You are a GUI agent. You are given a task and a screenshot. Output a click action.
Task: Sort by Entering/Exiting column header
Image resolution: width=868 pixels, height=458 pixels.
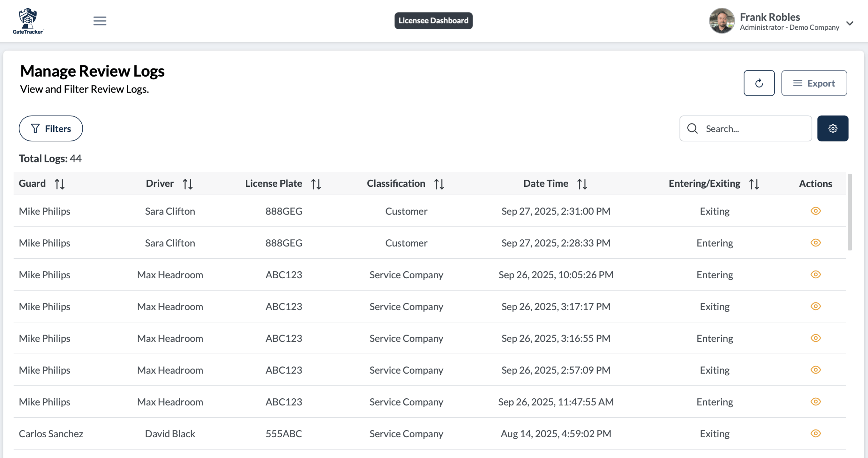[x=704, y=183]
